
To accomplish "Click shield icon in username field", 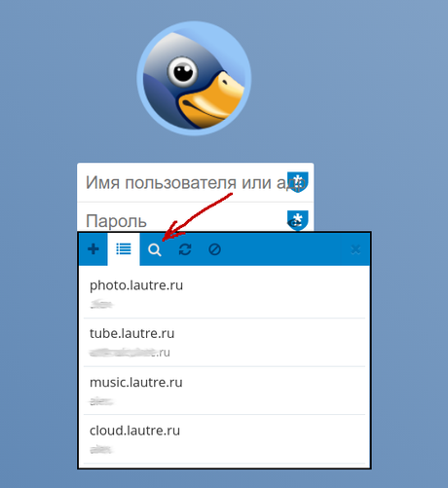I will pos(297,182).
